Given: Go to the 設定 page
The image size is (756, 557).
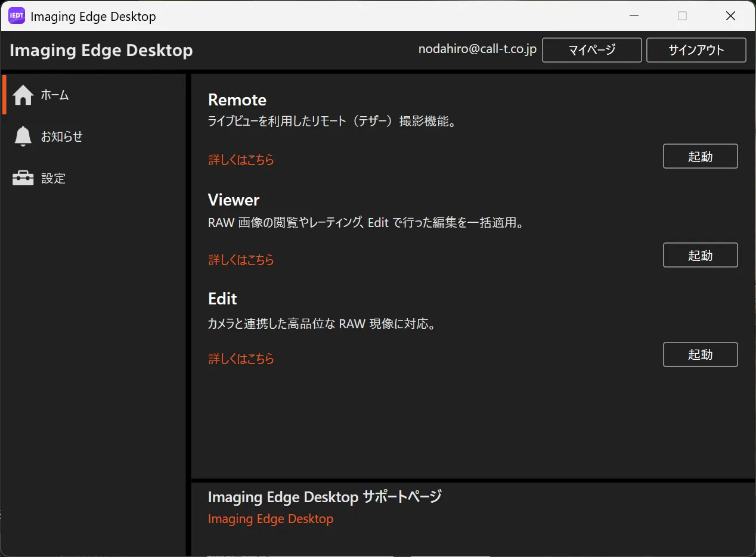Looking at the screenshot, I should 53,179.
